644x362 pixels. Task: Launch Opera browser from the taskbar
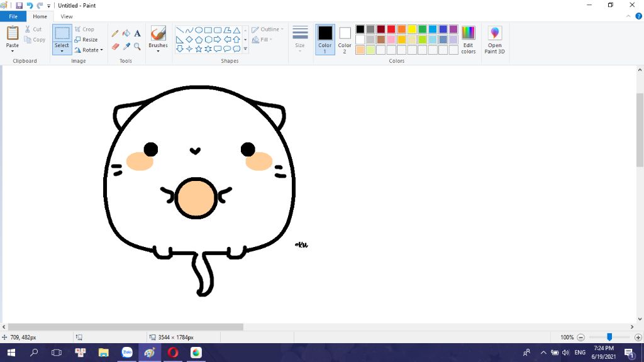pos(173,353)
